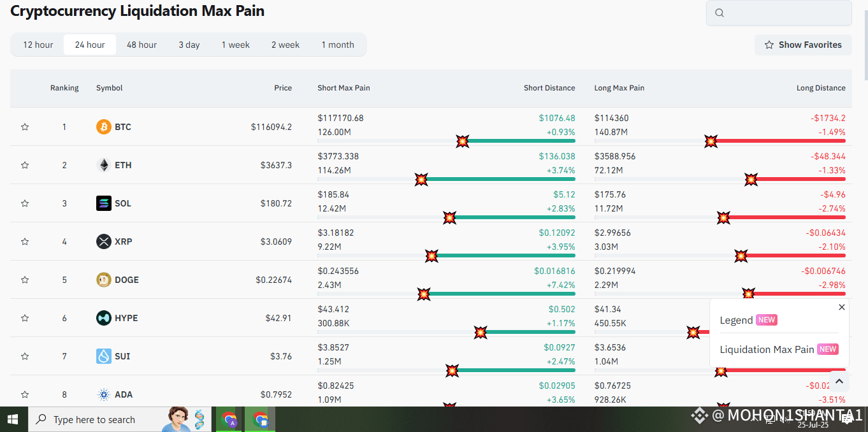Click the ADA Cardano logo icon
The image size is (868, 432).
pos(103,394)
